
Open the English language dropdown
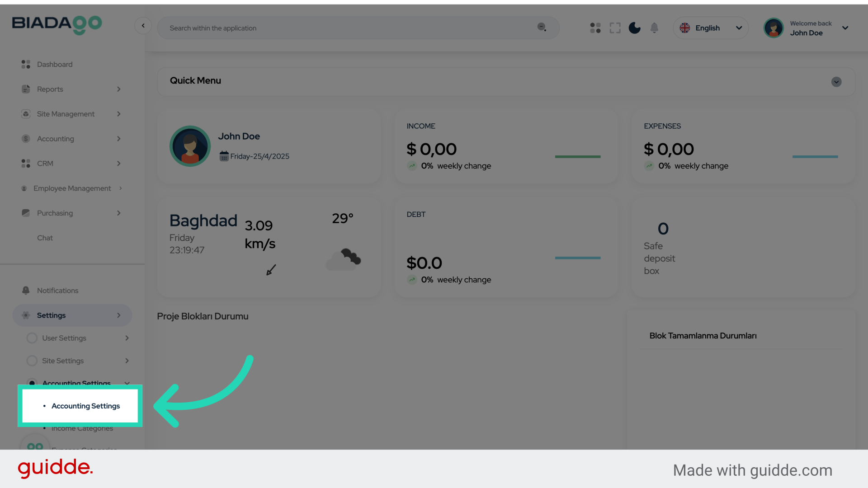pos(711,28)
